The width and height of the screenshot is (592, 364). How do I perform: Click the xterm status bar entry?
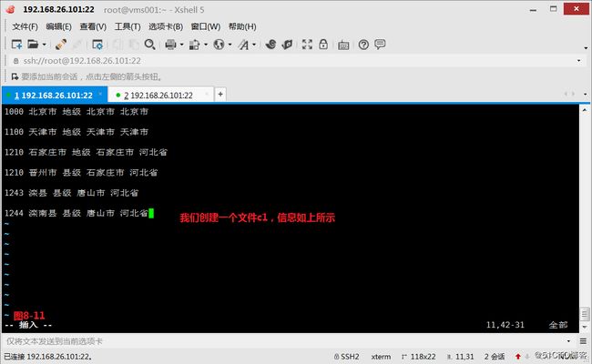tap(381, 357)
